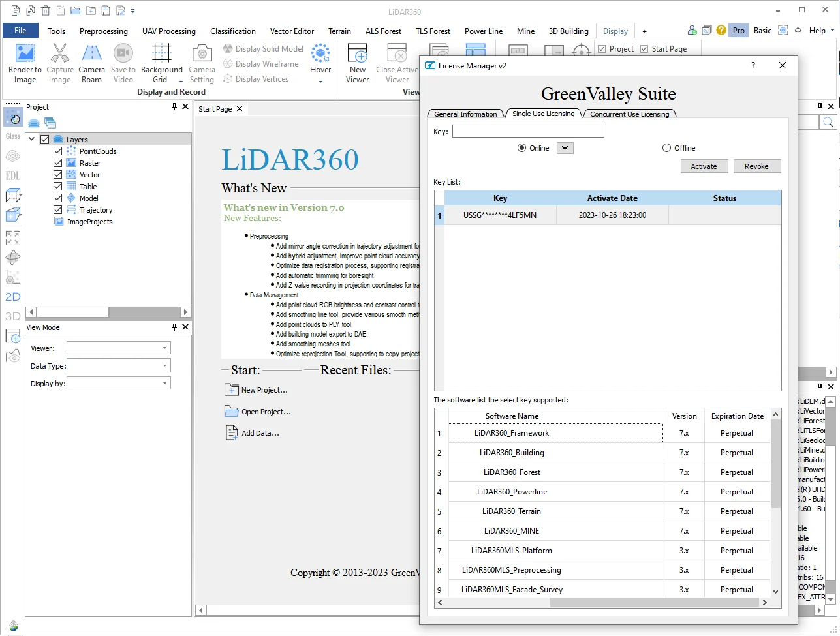Open the Help menu arrow
The height and width of the screenshot is (636, 840).
point(831,31)
